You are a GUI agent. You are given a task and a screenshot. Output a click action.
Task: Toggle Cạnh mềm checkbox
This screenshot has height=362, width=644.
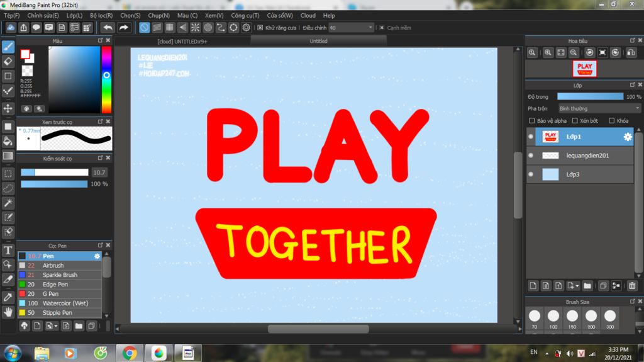pos(382,28)
